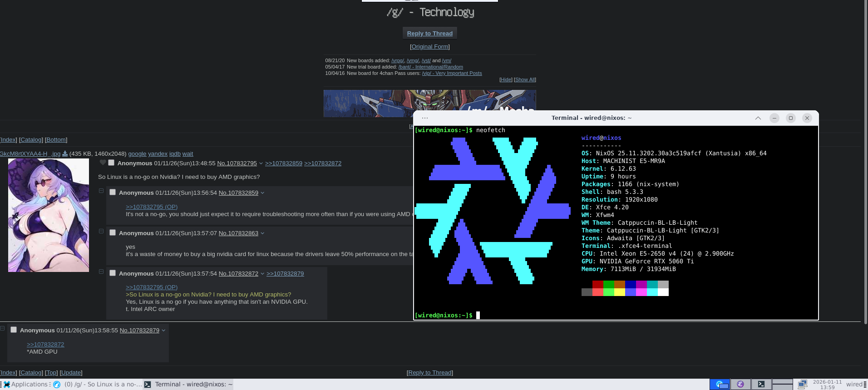Open the network status tray icon
The width and height of the screenshot is (868, 390).
[802, 384]
